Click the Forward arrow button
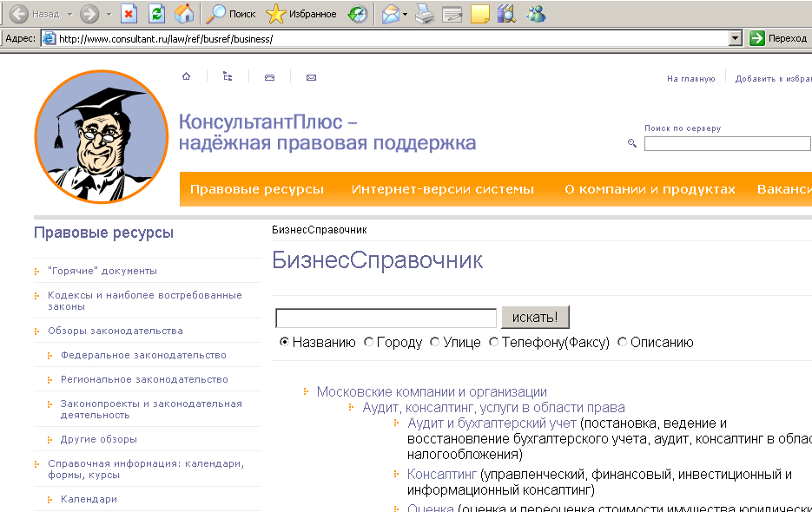The image size is (812, 512). point(89,14)
